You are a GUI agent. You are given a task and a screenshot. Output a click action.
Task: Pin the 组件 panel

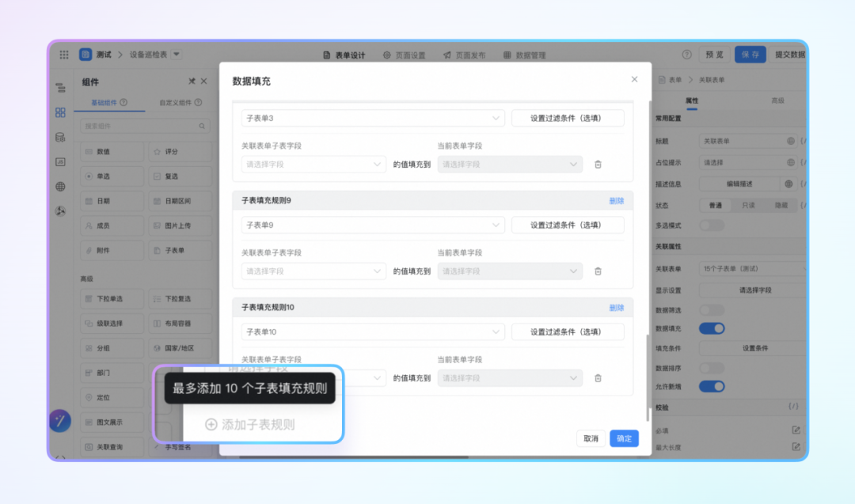point(191,81)
